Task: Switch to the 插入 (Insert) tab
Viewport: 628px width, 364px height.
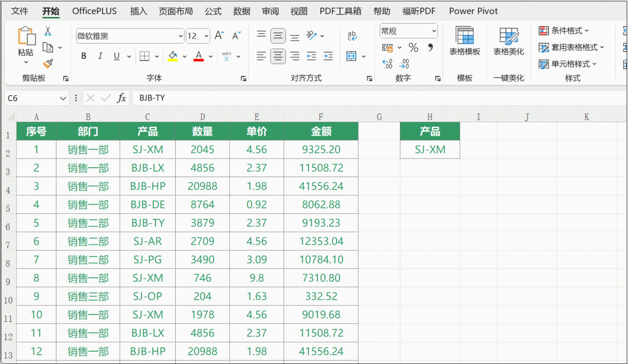Action: pyautogui.click(x=138, y=11)
